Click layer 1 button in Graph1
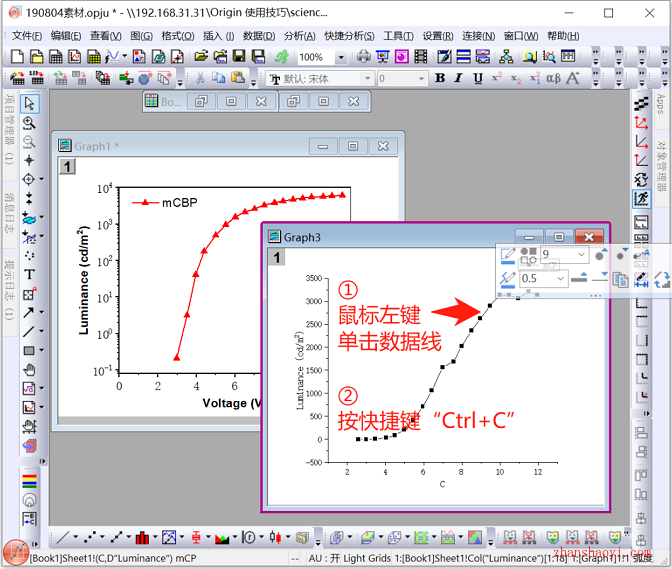 (x=67, y=166)
